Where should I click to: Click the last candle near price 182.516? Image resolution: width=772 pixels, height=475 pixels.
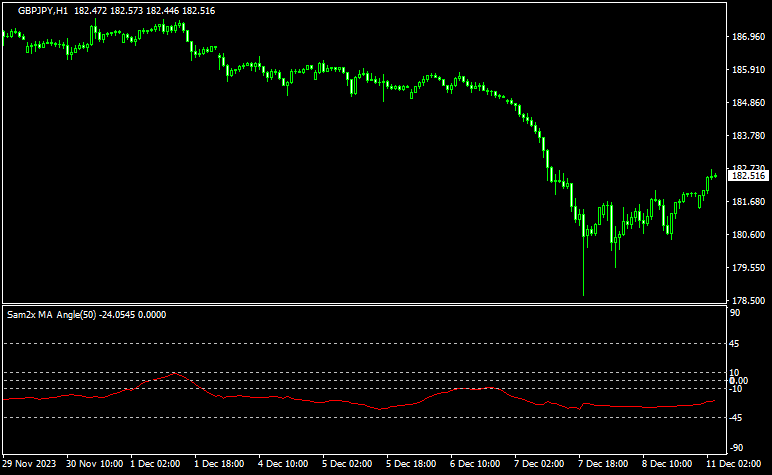click(715, 176)
